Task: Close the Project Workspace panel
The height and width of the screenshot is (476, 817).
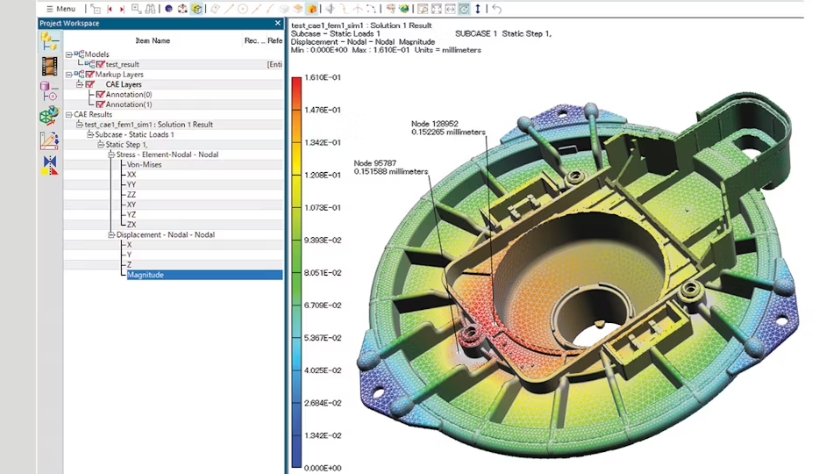Action: pyautogui.click(x=277, y=23)
